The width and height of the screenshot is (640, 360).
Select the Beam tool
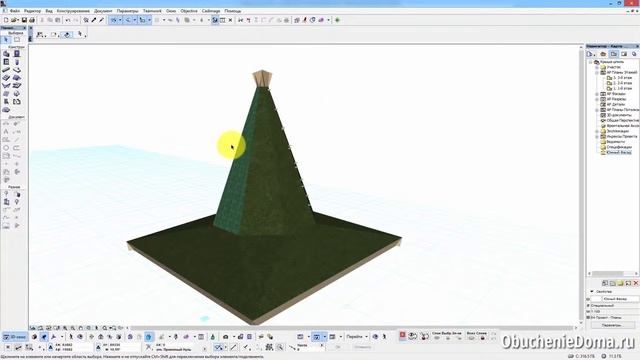(6, 70)
